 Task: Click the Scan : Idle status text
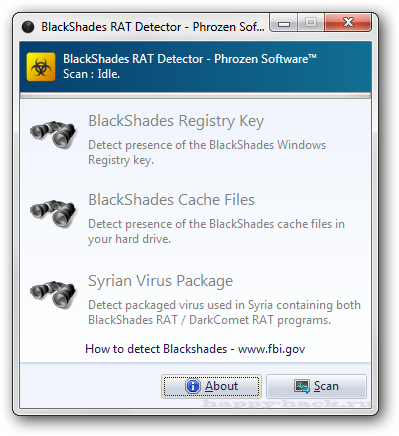pos(91,74)
